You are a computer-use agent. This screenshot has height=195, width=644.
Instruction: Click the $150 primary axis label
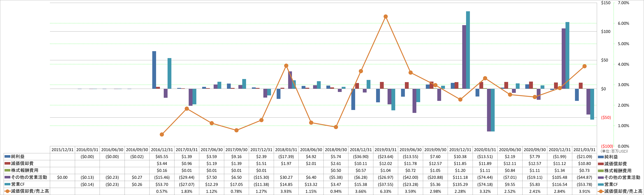tap(606, 3)
